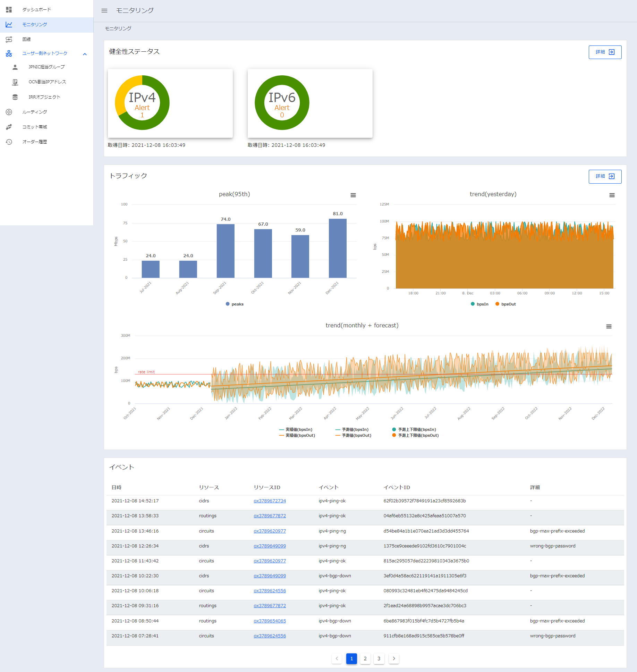
Task: Open the ダッシュボード dashboard icon in sidebar
Action: click(9, 10)
